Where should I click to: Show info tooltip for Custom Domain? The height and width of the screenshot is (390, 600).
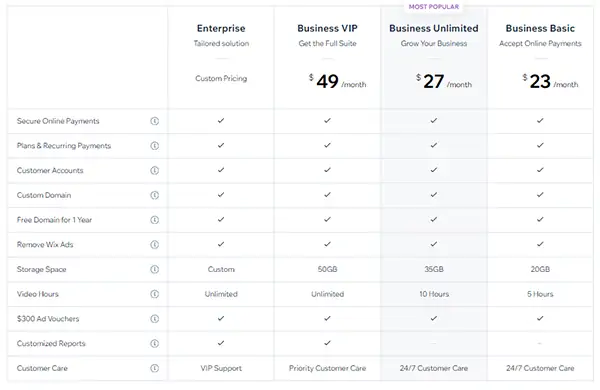(155, 195)
